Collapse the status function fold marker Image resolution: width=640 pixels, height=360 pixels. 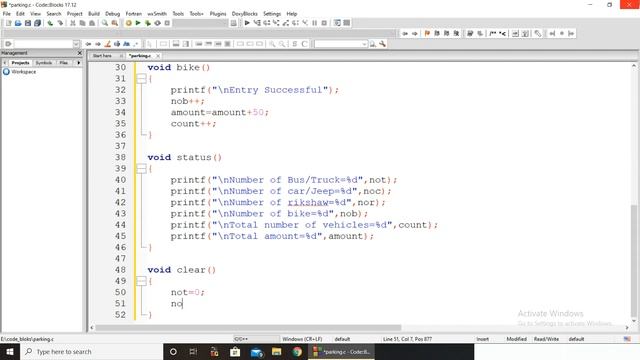point(141,169)
